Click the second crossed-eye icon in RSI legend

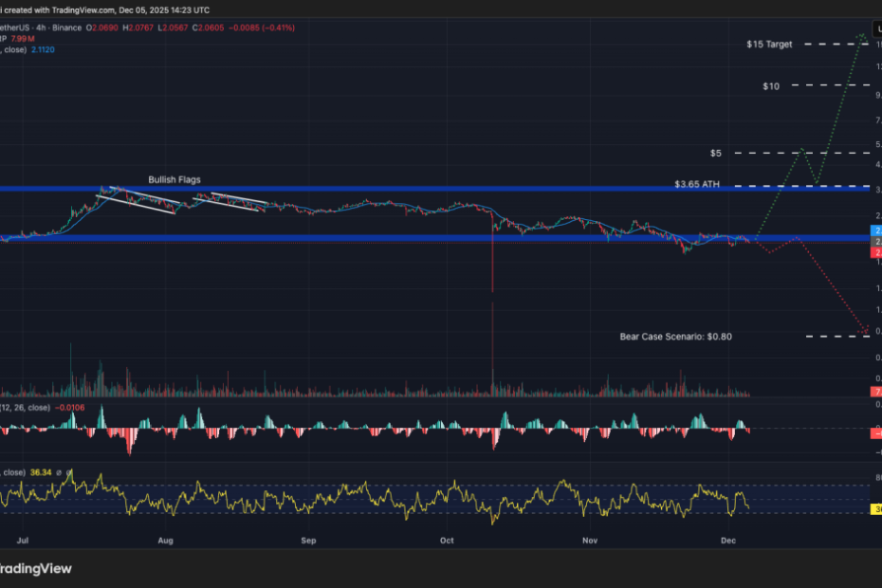[x=69, y=471]
